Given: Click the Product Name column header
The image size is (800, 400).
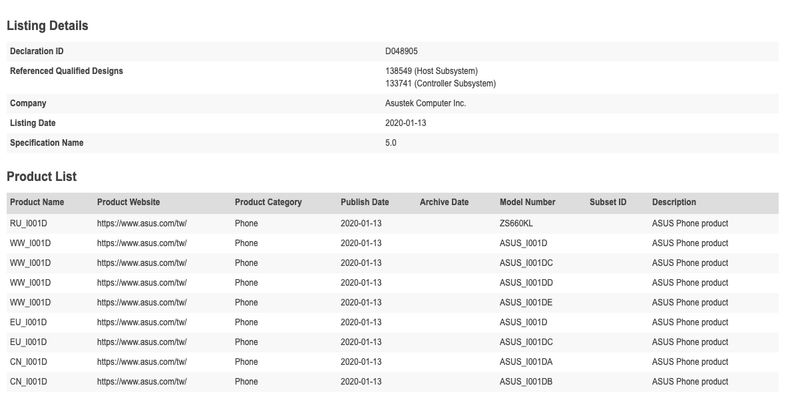Looking at the screenshot, I should tap(37, 202).
